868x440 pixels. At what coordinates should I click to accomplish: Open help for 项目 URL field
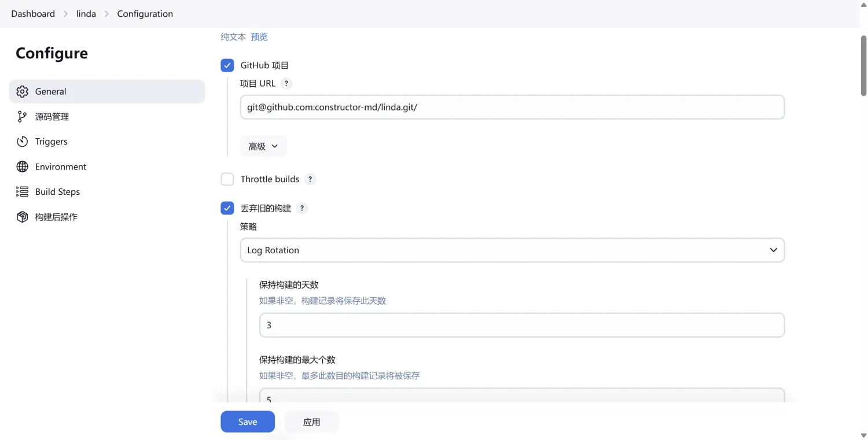[x=286, y=83]
